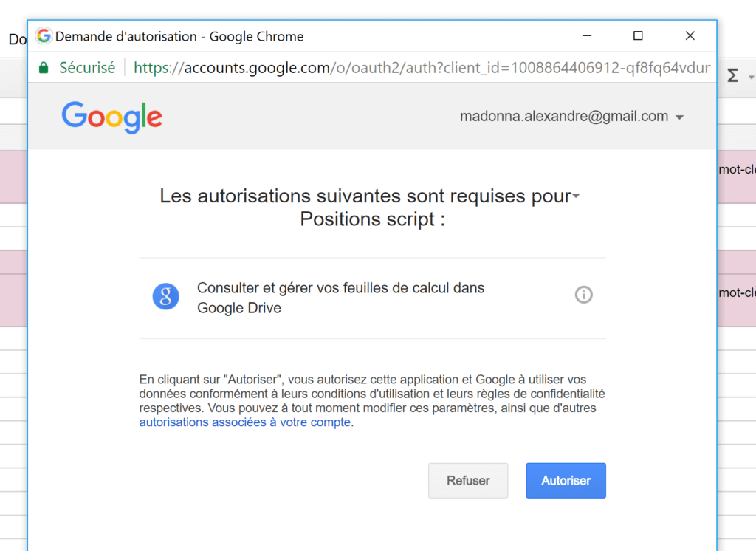Click the green secure padlock icon
The width and height of the screenshot is (756, 551).
(44, 68)
